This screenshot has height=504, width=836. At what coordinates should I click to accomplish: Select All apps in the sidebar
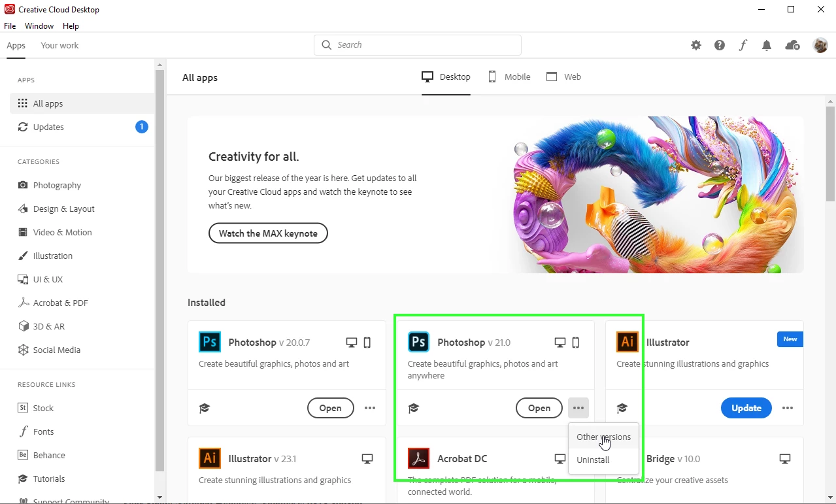point(82,103)
